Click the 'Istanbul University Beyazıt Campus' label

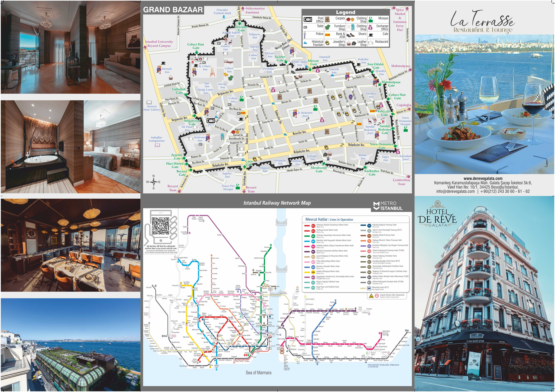(159, 44)
